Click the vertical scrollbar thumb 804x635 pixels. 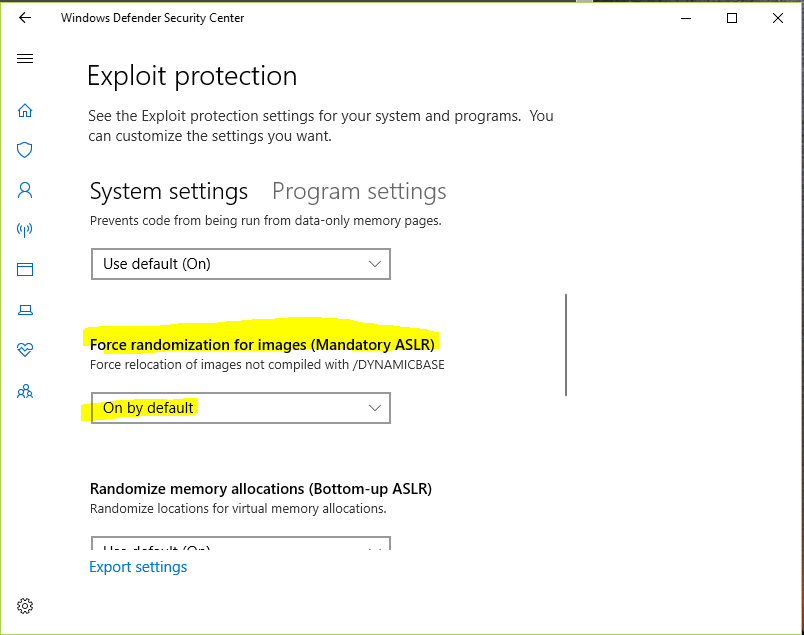tap(566, 345)
